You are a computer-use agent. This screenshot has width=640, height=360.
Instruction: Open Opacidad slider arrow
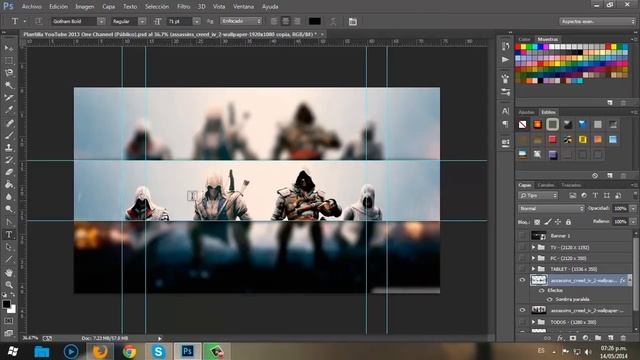click(x=633, y=209)
